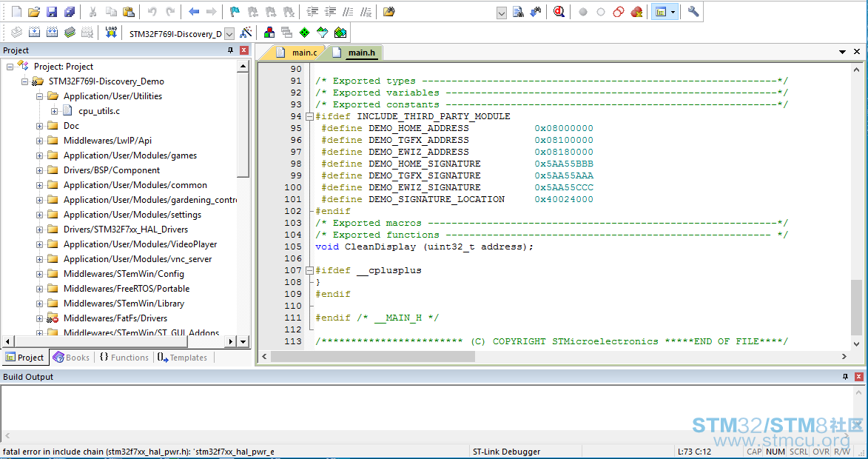The height and width of the screenshot is (459, 868).
Task: Open Manage Multi-Project Workspace icon
Action: tap(287, 33)
